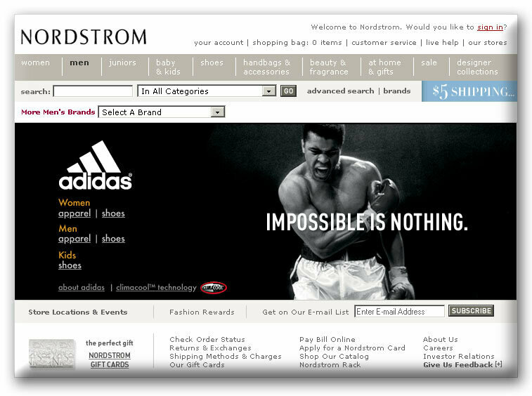Focus the Enter E-mail Address field
The height and width of the screenshot is (396, 532).
(x=399, y=311)
